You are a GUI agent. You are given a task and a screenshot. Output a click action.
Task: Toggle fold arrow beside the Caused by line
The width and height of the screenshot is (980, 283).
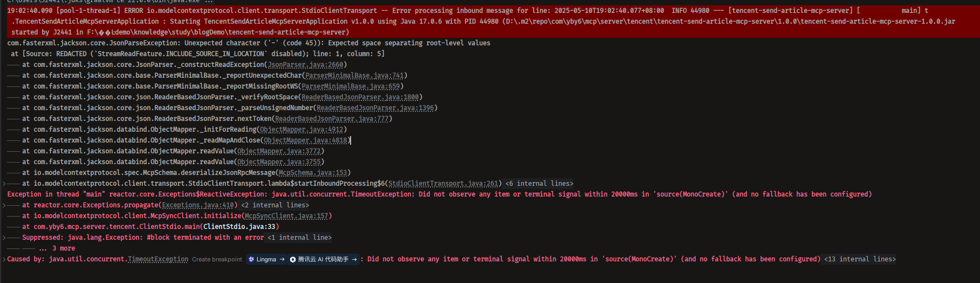tap(4, 259)
